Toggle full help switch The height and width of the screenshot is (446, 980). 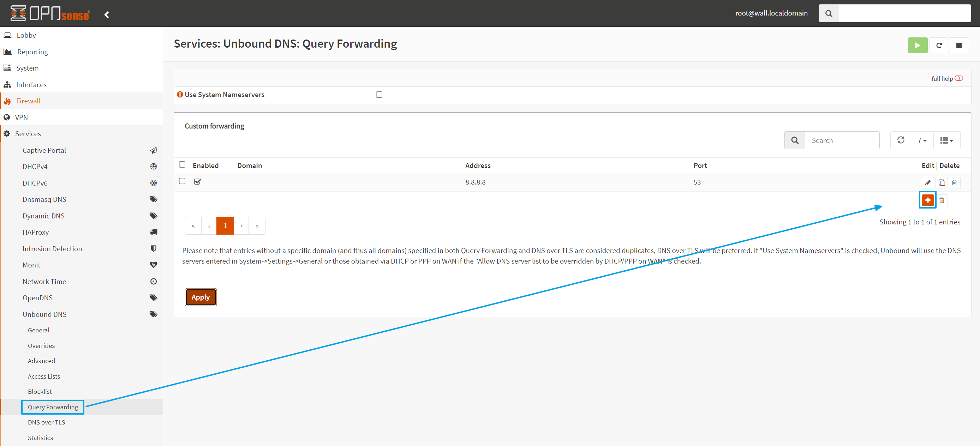pyautogui.click(x=958, y=78)
